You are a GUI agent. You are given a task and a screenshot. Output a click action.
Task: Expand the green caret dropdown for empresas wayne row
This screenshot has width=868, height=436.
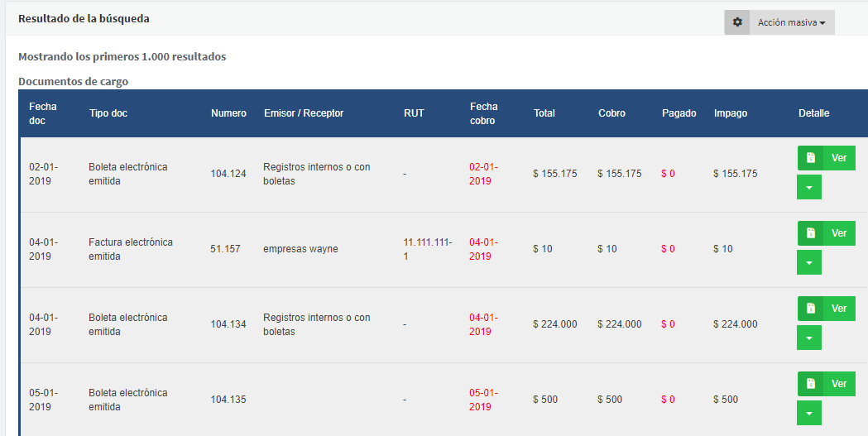[x=809, y=263]
